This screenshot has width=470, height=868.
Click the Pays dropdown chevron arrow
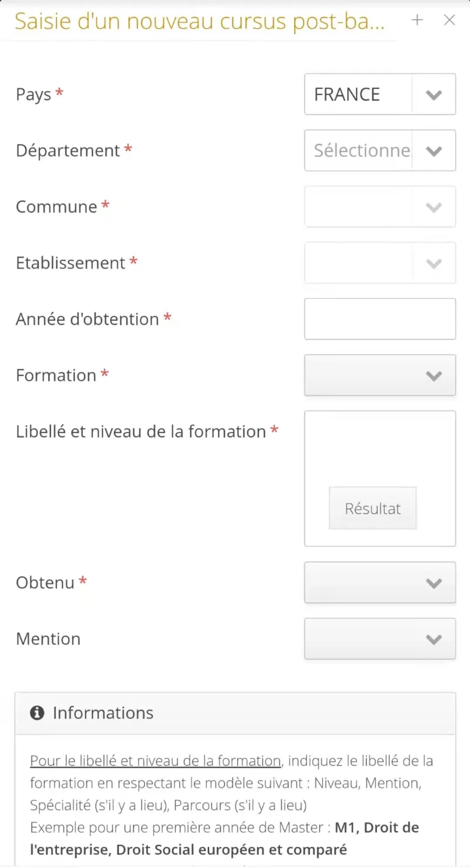[434, 95]
